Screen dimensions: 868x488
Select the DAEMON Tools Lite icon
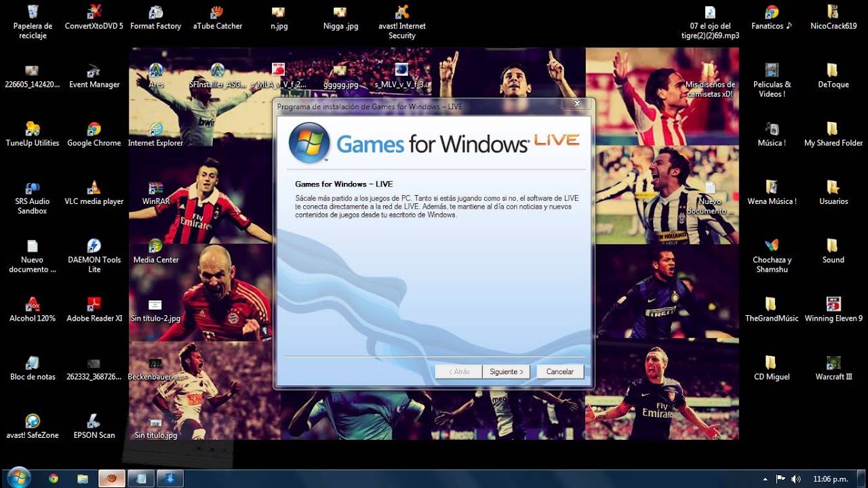pos(94,256)
